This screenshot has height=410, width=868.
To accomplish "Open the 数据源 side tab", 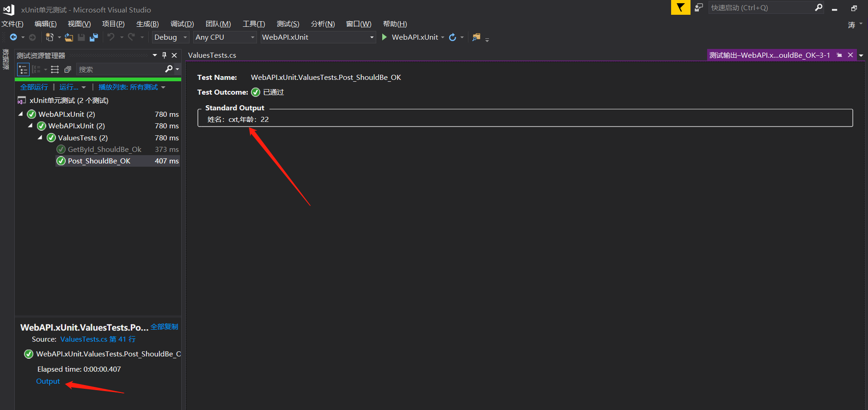I will tap(6, 59).
